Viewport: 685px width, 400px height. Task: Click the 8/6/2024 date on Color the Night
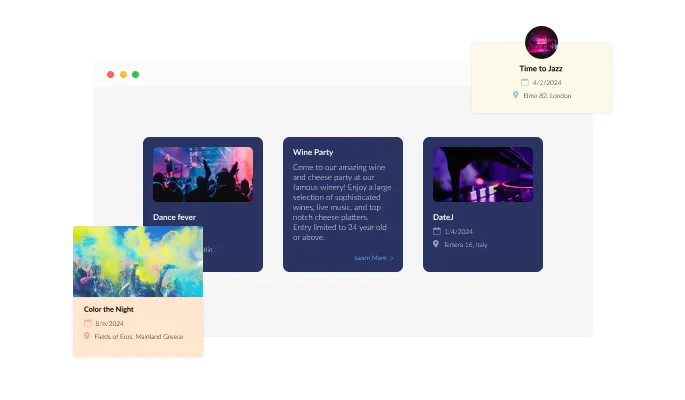110,323
